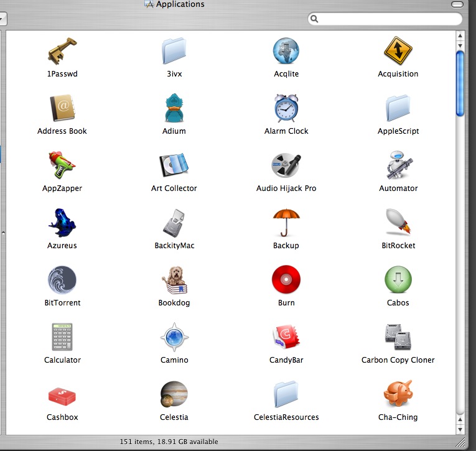Click the bottom scroll down arrow
Image resolution: width=476 pixels, height=451 pixels.
[460, 429]
